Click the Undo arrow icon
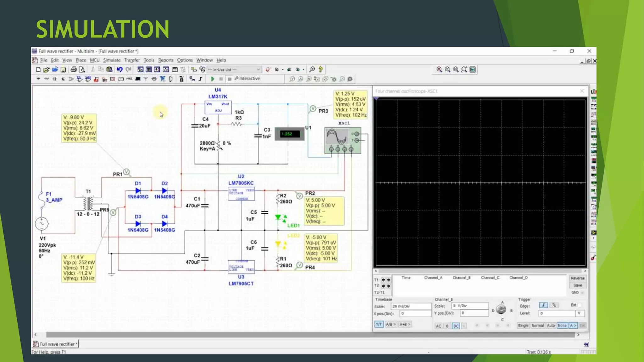 coord(119,69)
